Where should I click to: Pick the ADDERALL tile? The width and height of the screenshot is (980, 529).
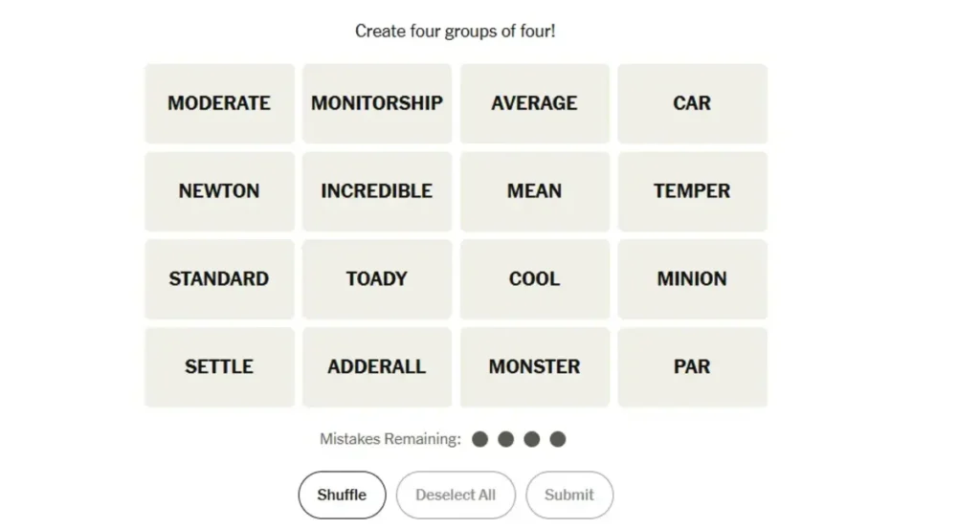point(377,367)
